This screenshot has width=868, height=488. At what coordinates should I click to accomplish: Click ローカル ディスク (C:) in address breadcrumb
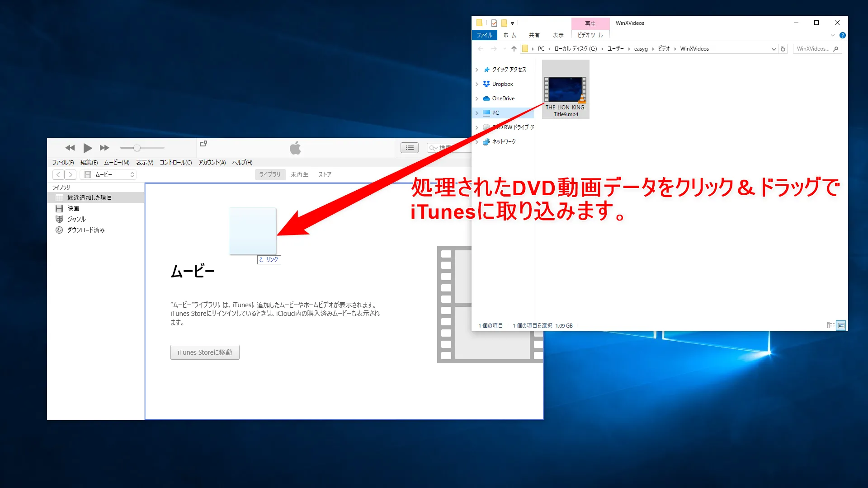576,49
